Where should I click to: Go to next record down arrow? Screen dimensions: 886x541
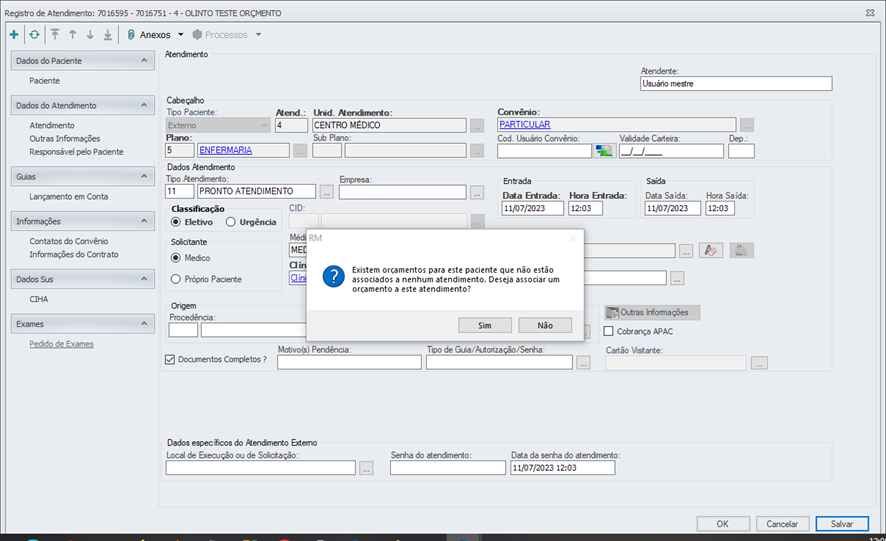[x=90, y=35]
